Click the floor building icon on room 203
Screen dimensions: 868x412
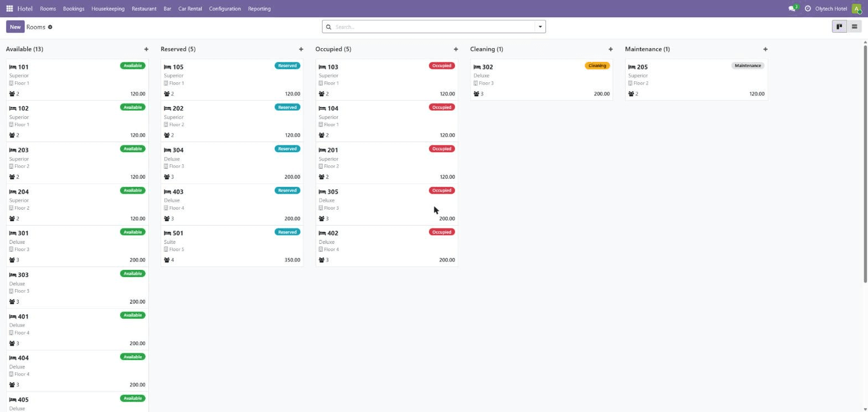pos(11,166)
